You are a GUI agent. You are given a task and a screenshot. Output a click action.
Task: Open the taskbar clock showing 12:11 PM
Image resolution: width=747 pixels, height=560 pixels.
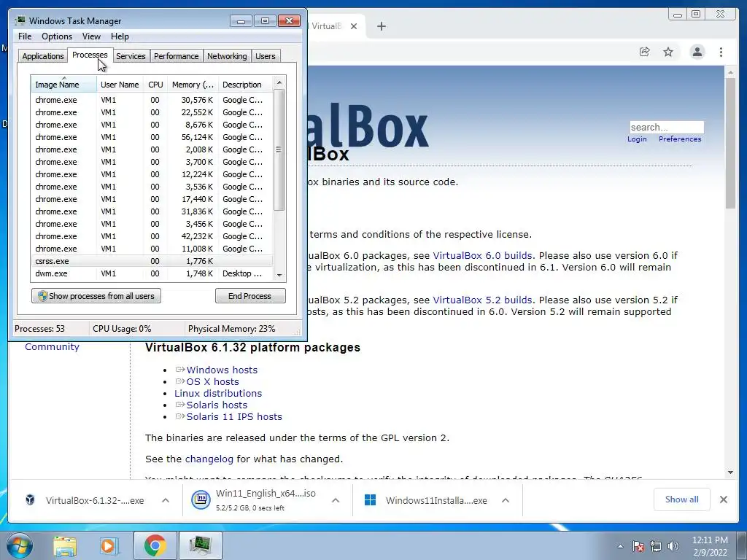click(x=710, y=546)
